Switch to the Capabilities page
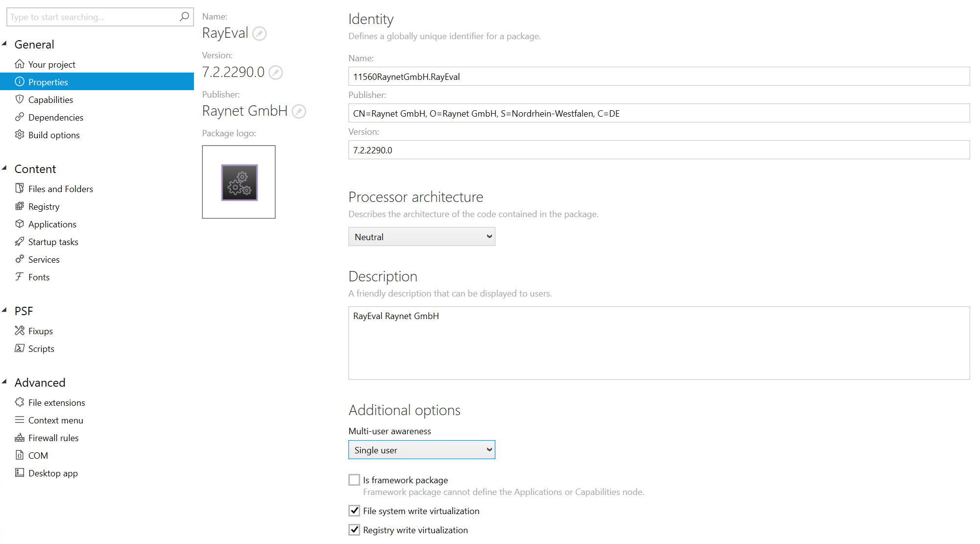This screenshot has width=980, height=544. tap(50, 99)
